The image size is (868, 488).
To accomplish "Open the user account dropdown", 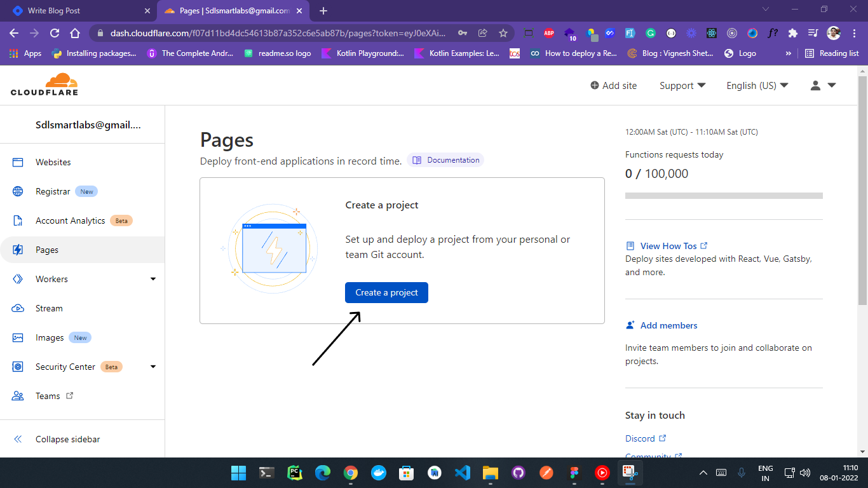I will click(823, 85).
